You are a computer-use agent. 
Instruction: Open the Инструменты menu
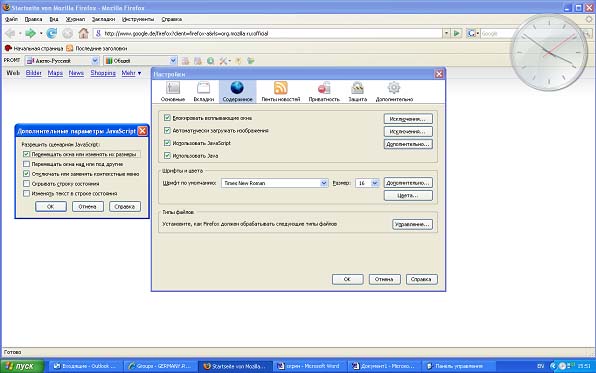pyautogui.click(x=138, y=19)
